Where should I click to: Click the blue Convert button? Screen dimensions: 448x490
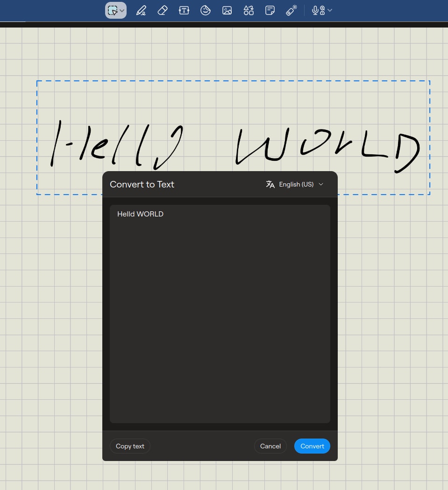pos(312,446)
